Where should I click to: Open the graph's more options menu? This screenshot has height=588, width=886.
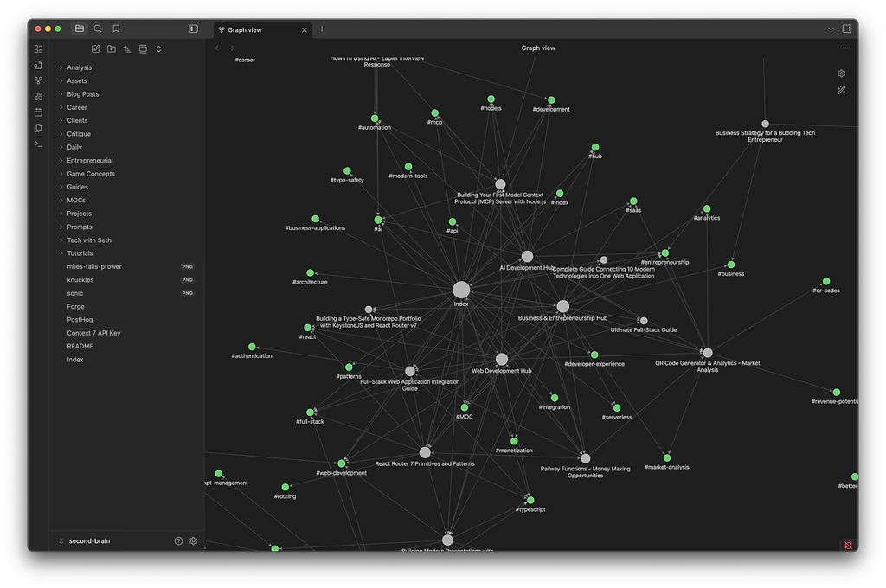845,48
